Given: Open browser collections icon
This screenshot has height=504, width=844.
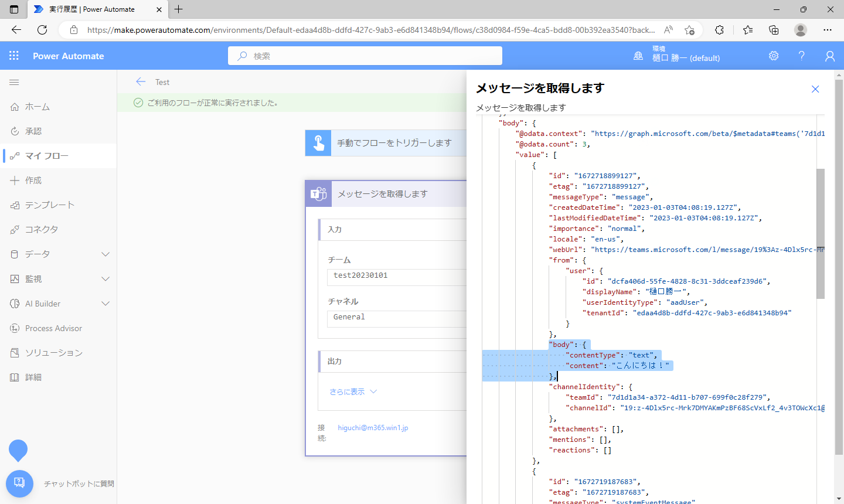Looking at the screenshot, I should coord(774,30).
